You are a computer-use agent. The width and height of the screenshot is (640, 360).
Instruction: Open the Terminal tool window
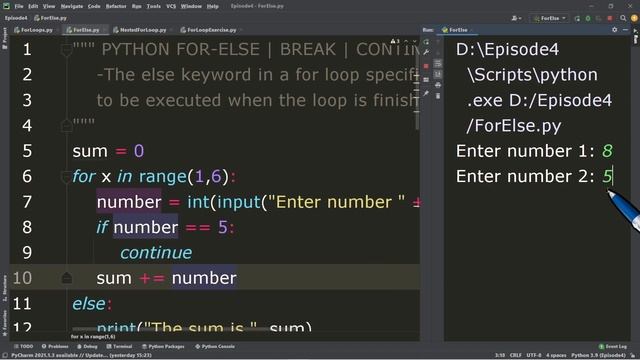click(120, 346)
